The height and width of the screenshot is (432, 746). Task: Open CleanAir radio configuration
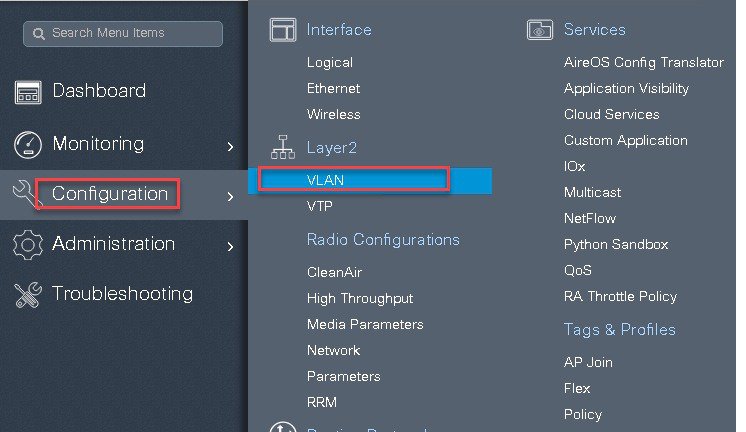[x=334, y=273]
